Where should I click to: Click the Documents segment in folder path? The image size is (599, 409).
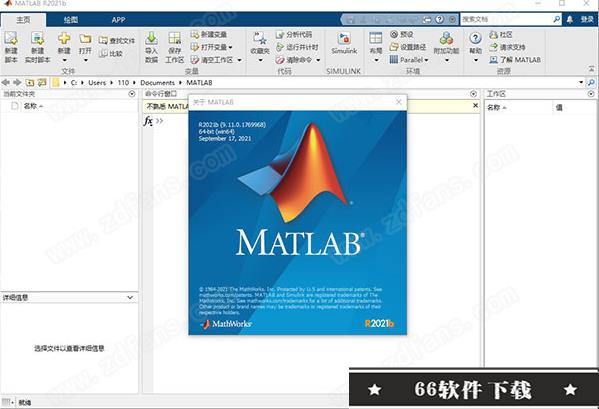(157, 82)
